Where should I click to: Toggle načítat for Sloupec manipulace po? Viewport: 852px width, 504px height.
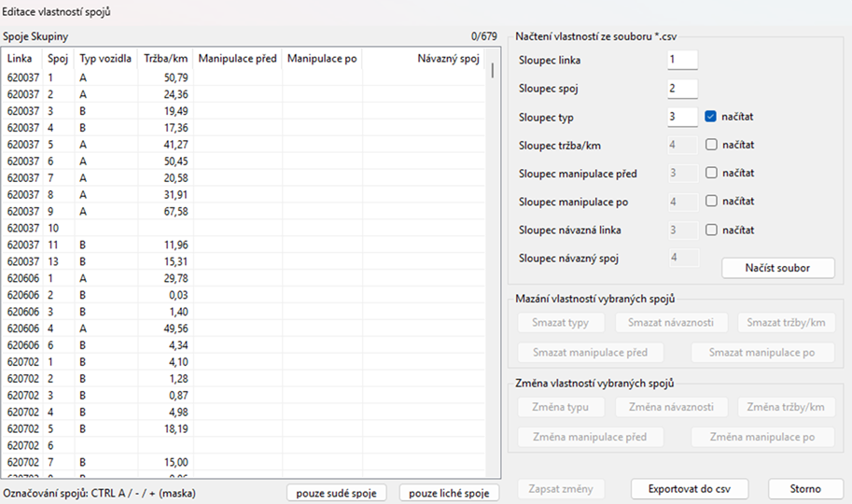click(x=711, y=201)
